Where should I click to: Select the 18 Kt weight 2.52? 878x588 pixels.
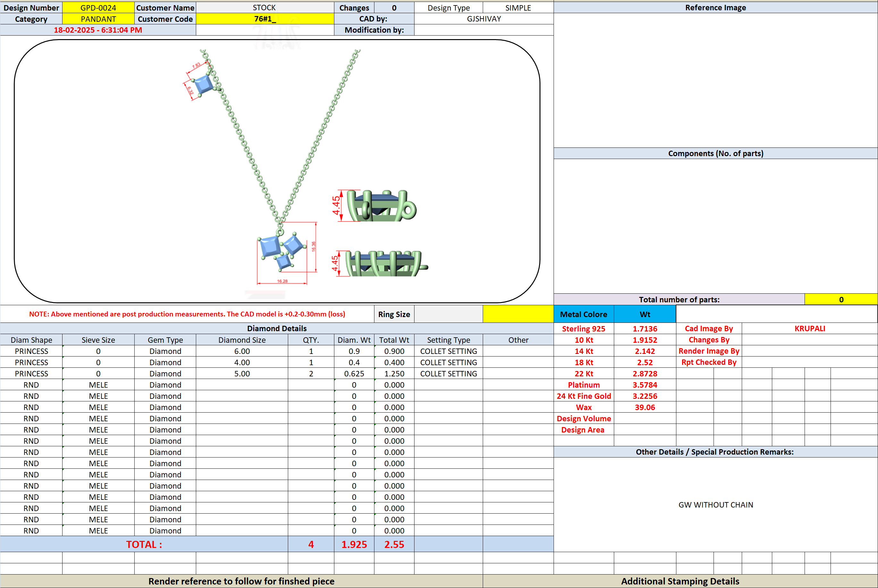click(x=645, y=362)
